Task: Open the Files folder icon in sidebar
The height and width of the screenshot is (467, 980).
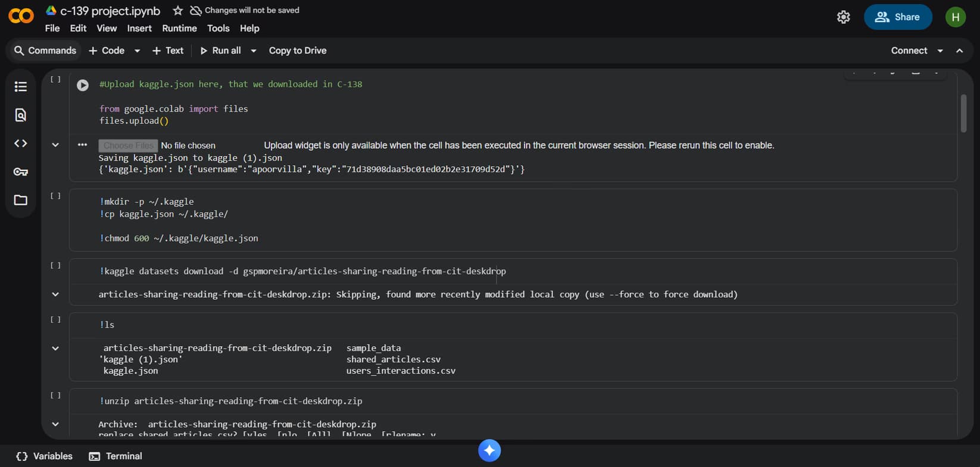Action: [x=21, y=200]
